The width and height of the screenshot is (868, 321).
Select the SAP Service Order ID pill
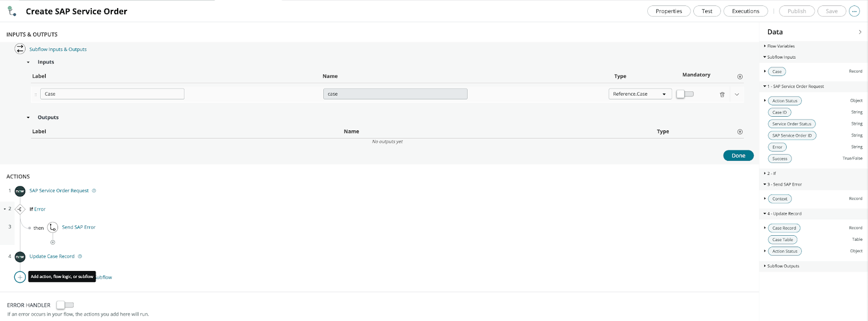[792, 136]
